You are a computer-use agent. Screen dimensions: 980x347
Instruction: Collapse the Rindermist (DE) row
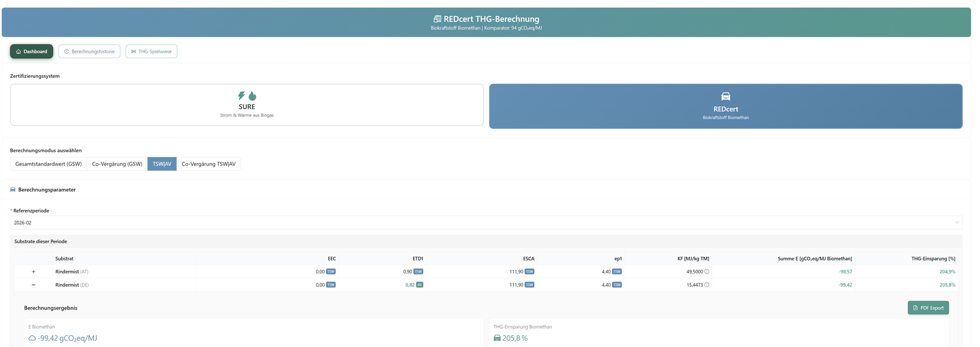[34, 285]
